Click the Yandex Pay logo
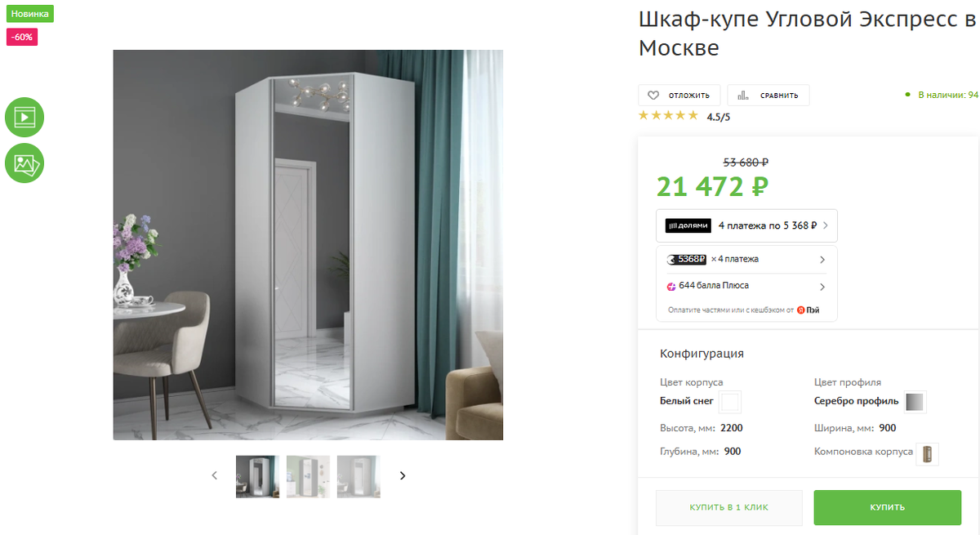The image size is (980, 535). (808, 310)
